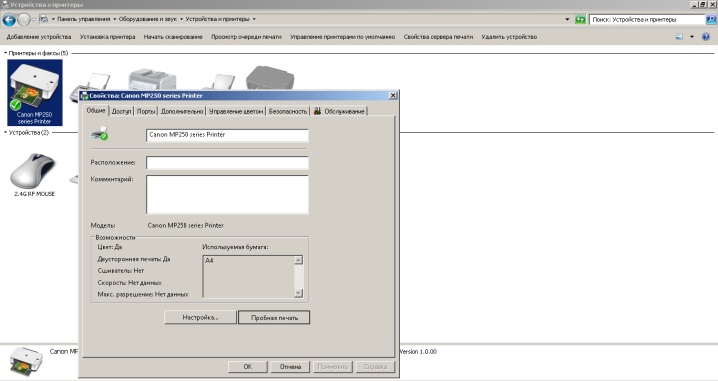The image size is (718, 381).
Task: Click 'Свойства сервера печати' in the toolbar
Action: pos(438,37)
